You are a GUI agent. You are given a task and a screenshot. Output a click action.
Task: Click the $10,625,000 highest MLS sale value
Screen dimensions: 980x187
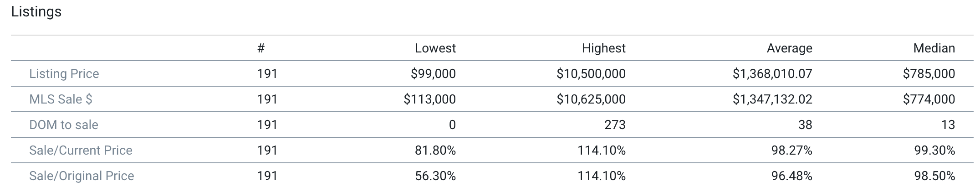[591, 99]
